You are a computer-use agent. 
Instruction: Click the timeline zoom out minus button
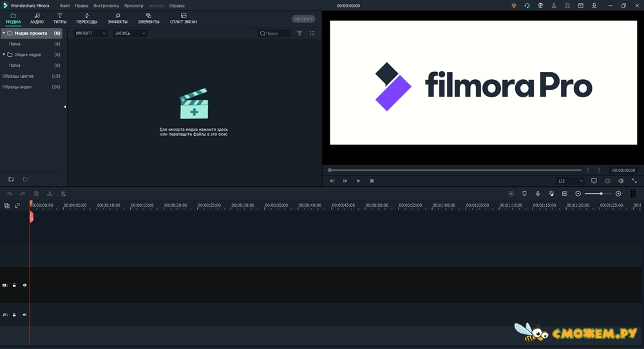coord(578,193)
